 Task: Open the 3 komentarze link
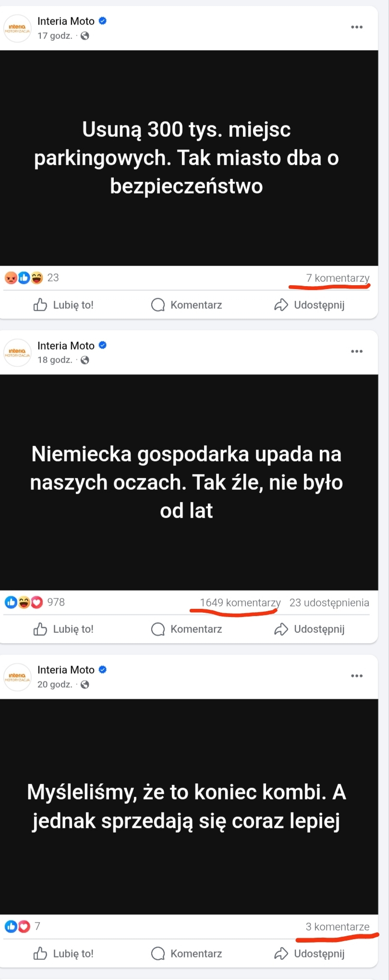point(338,927)
